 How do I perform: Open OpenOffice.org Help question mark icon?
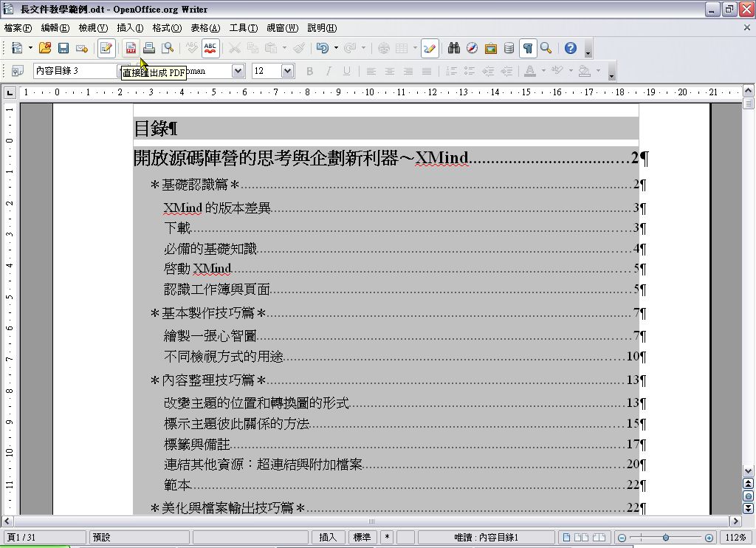point(571,48)
